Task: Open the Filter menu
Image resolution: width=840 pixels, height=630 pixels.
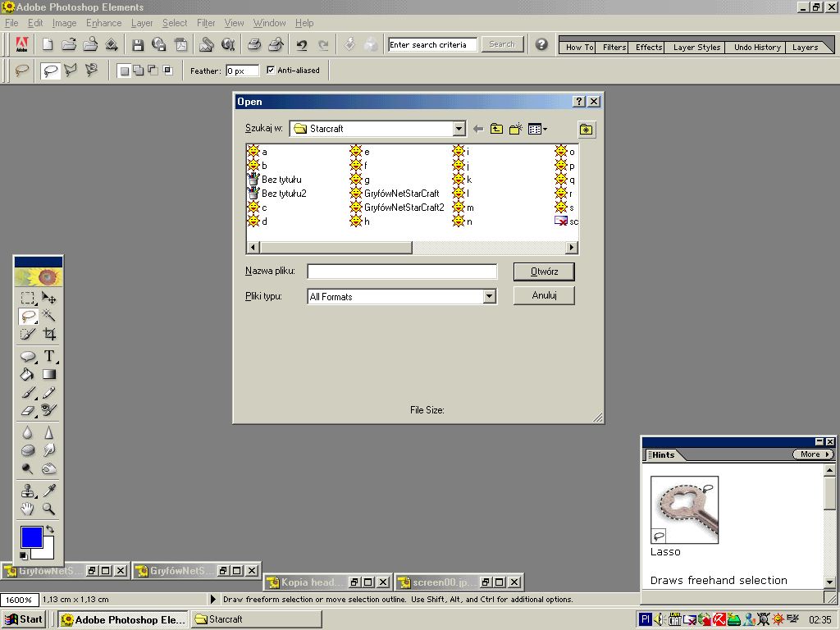Action: [206, 23]
